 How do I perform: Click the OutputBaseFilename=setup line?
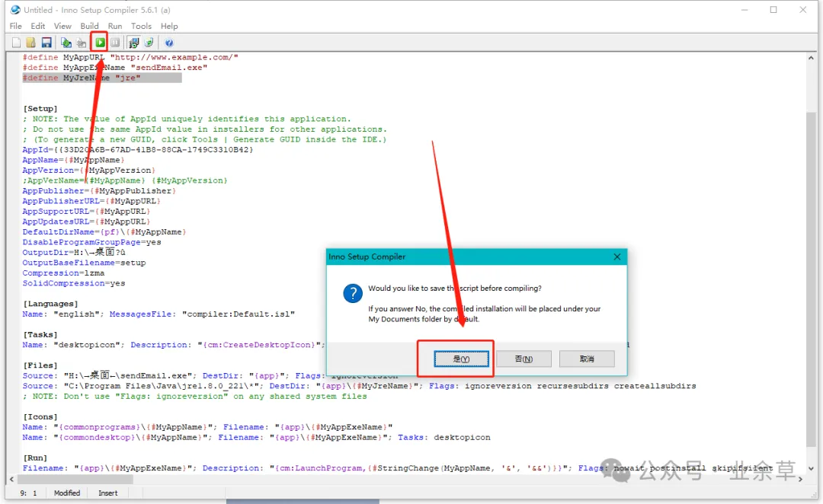[x=84, y=263]
